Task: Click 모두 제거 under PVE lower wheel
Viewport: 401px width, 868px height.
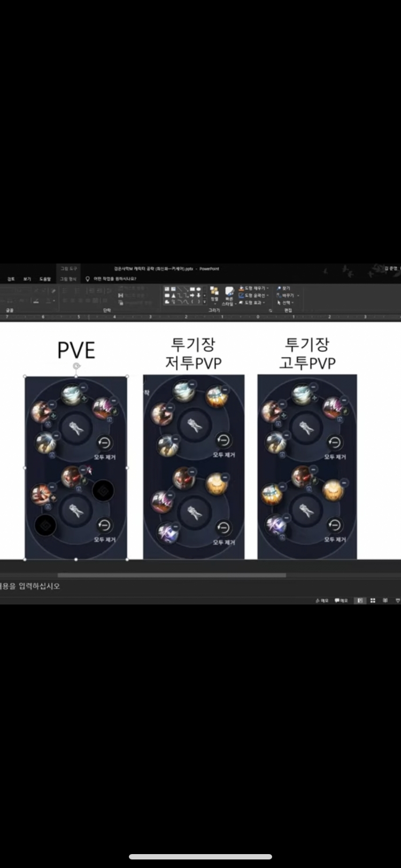Action: point(105,539)
